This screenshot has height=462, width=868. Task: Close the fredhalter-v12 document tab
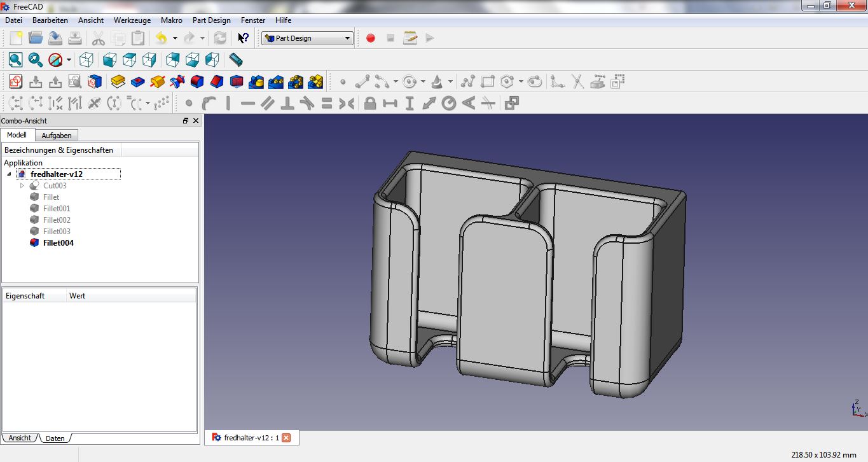click(287, 437)
